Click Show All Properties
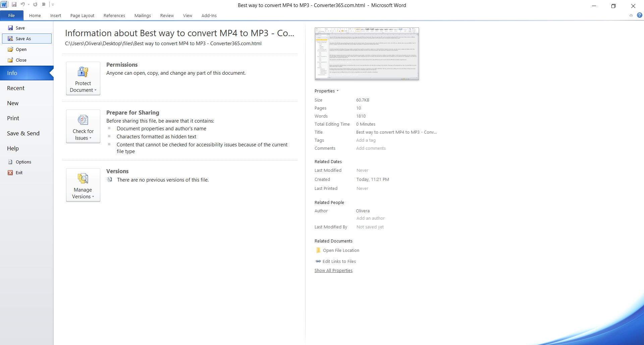The image size is (644, 345). pos(333,270)
